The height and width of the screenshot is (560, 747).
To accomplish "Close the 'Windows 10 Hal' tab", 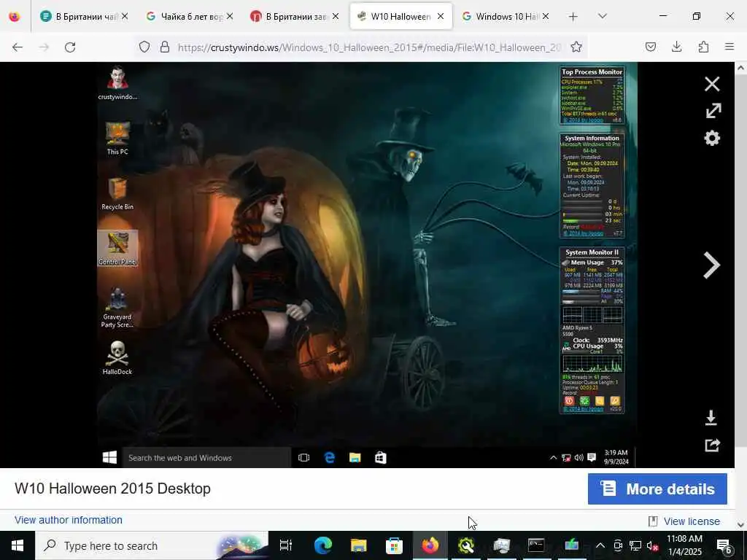I will 546,16.
